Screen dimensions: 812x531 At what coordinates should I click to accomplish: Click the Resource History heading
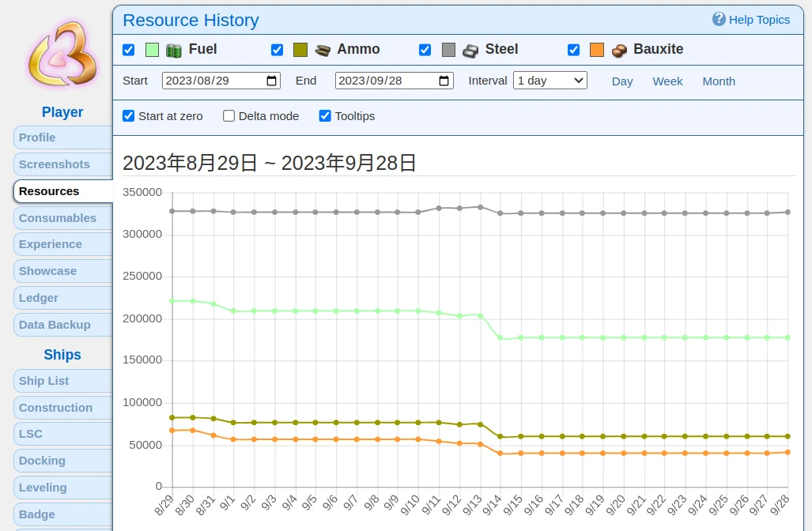191,21
